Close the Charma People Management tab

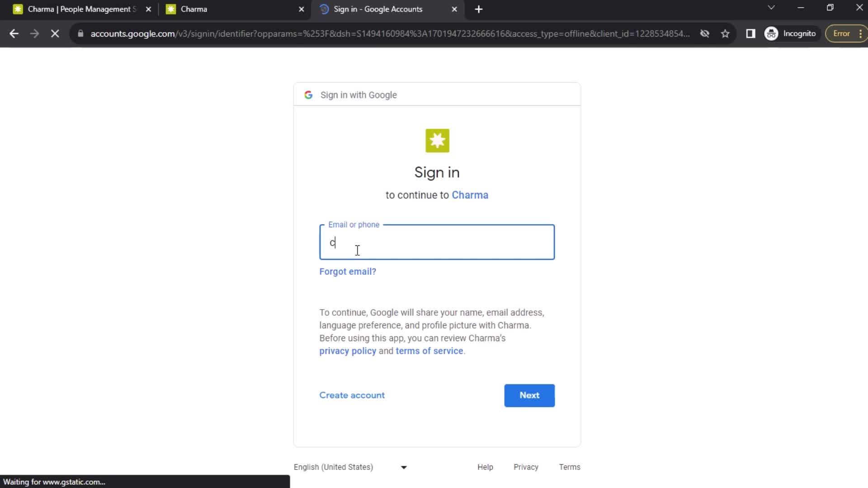(148, 9)
